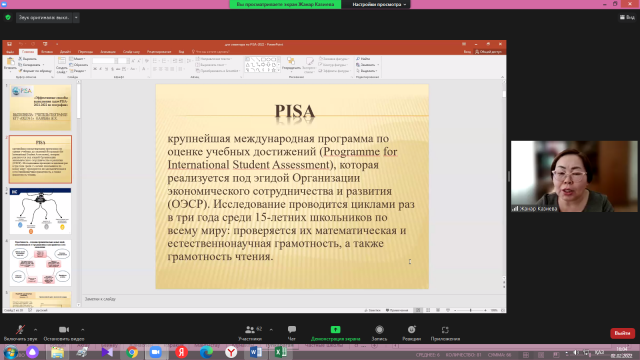640x360 pixels.
Task: Adjust the PowerPoint zoom slider
Action: pyautogui.click(x=470, y=310)
